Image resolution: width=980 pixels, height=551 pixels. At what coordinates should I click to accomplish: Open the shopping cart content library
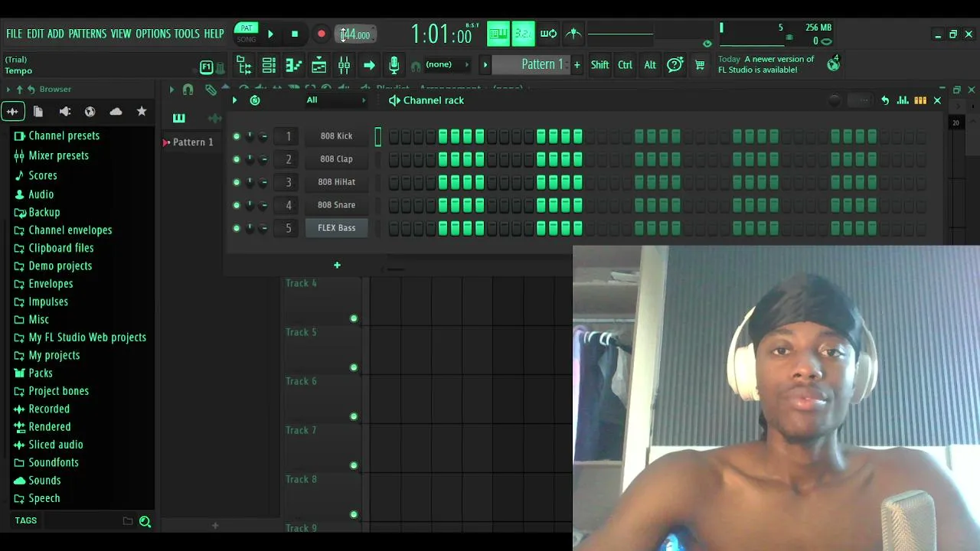(700, 65)
